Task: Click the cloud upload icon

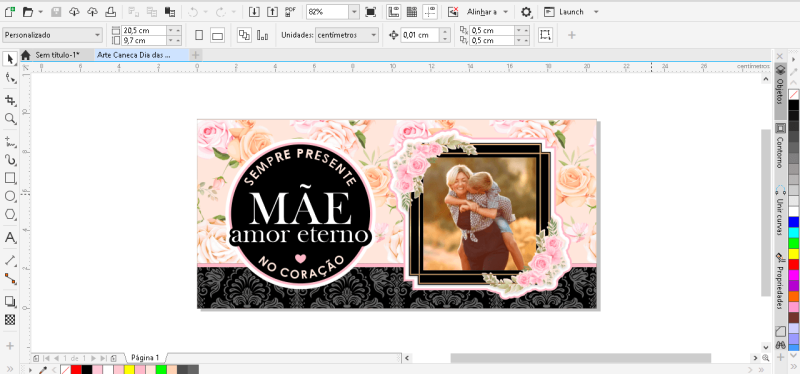Action: pyautogui.click(x=92, y=12)
